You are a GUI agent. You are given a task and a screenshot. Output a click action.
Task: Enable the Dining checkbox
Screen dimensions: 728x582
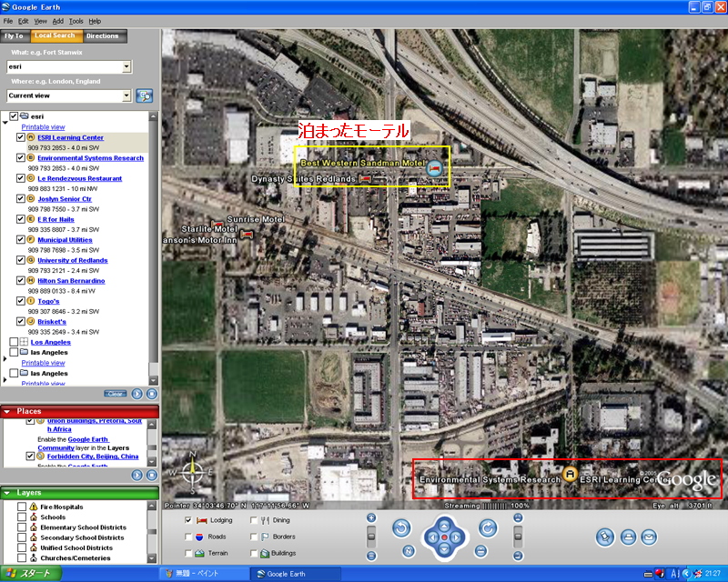254,520
